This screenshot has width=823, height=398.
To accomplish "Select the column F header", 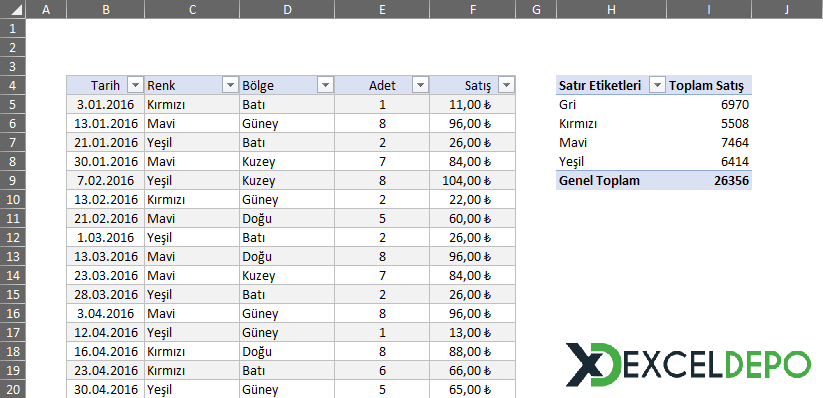I will [473, 9].
